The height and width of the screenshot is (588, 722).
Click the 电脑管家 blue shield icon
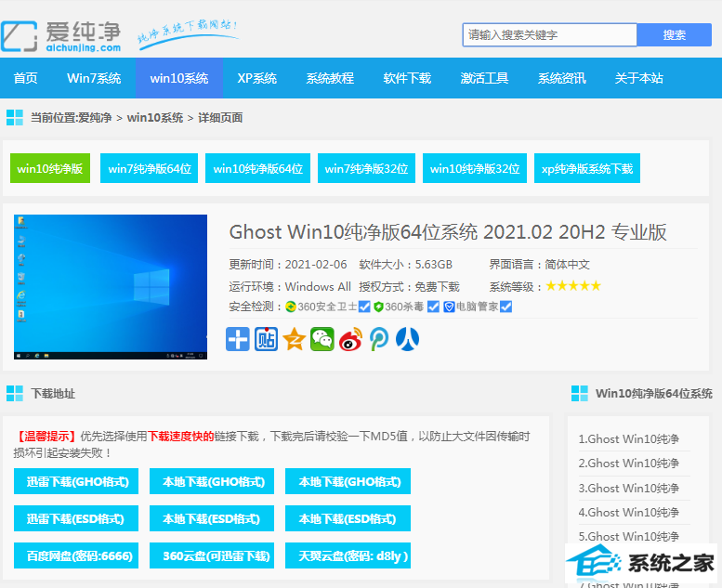click(x=449, y=307)
